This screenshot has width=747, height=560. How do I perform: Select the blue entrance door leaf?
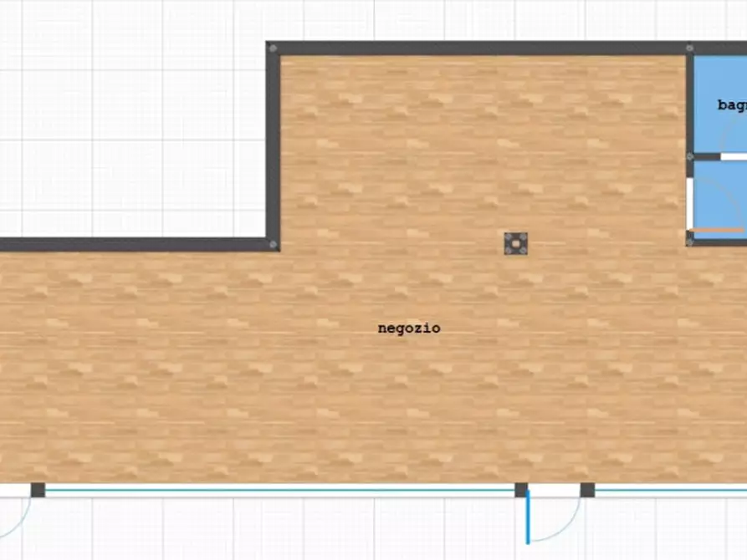527,517
